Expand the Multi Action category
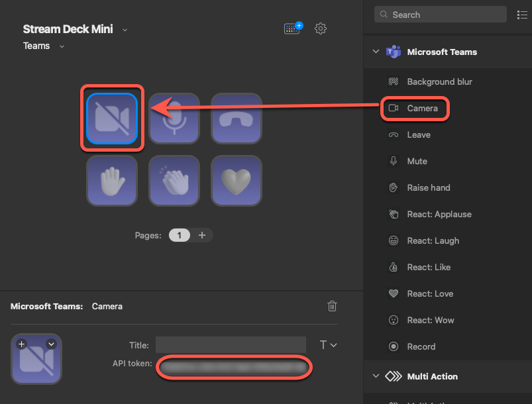Screen dimensions: 532x404 tap(376, 376)
